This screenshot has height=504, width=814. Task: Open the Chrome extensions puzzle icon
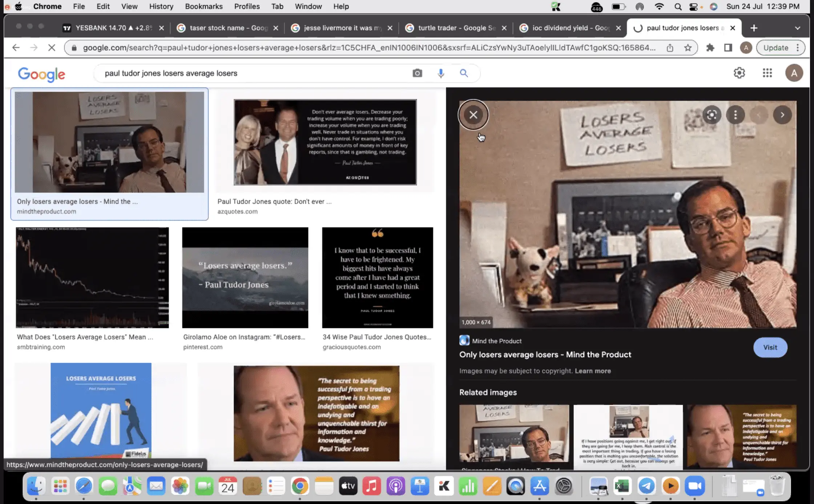(710, 48)
